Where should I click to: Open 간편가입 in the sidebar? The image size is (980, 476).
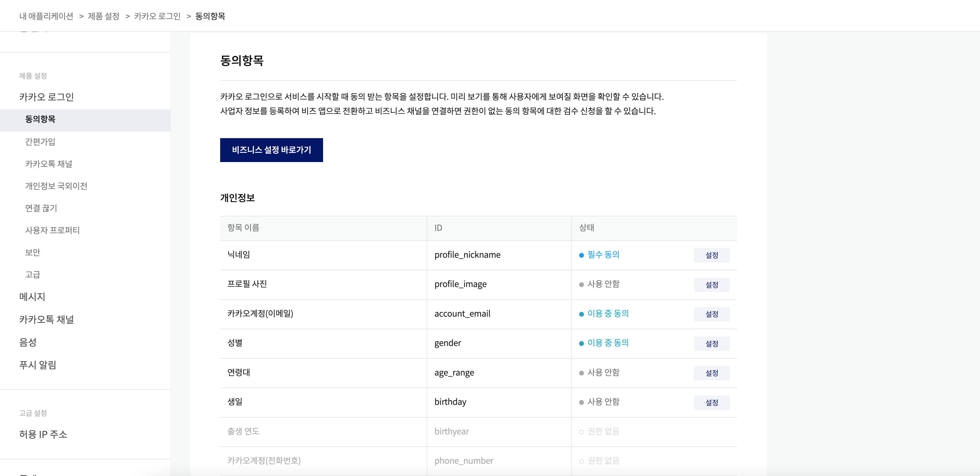40,142
